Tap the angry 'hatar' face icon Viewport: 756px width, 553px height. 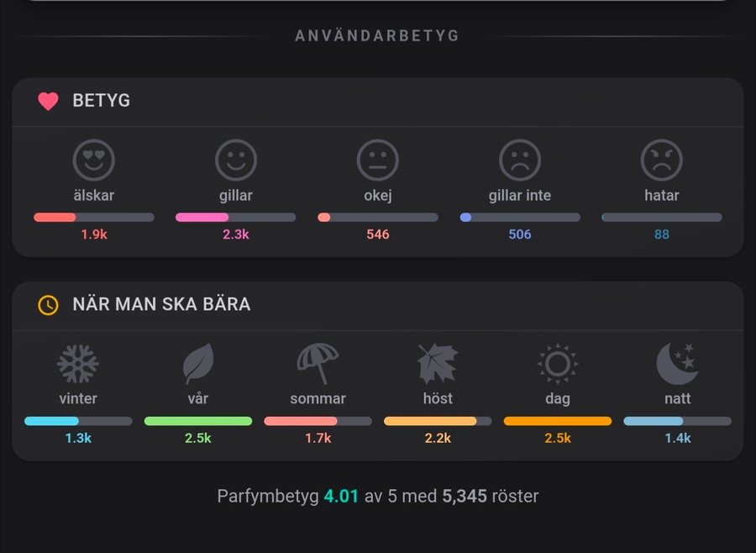[662, 160]
